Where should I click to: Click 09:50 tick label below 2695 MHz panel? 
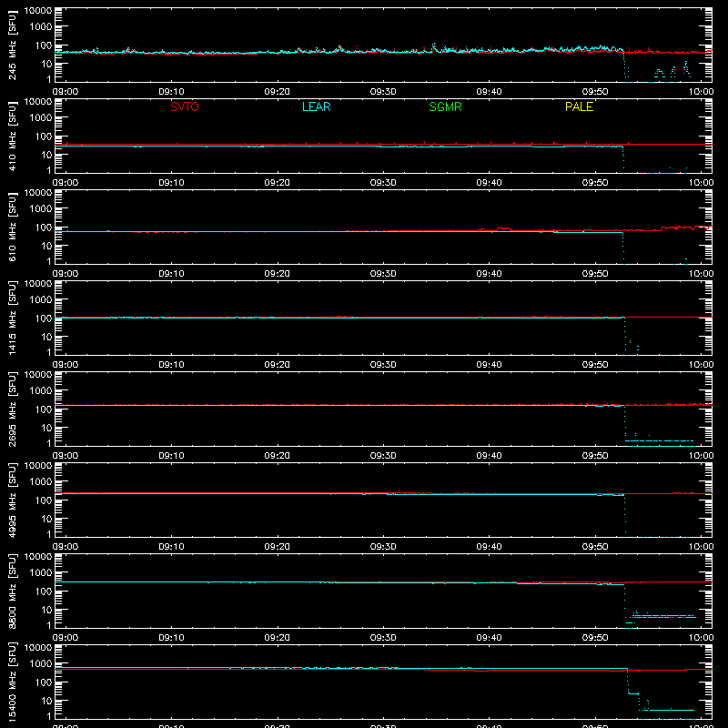click(595, 456)
